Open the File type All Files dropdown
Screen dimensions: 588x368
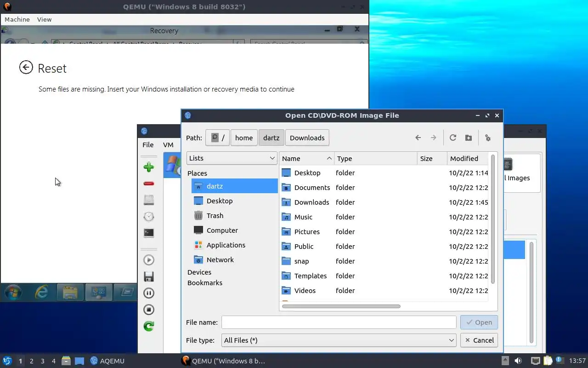coord(339,340)
